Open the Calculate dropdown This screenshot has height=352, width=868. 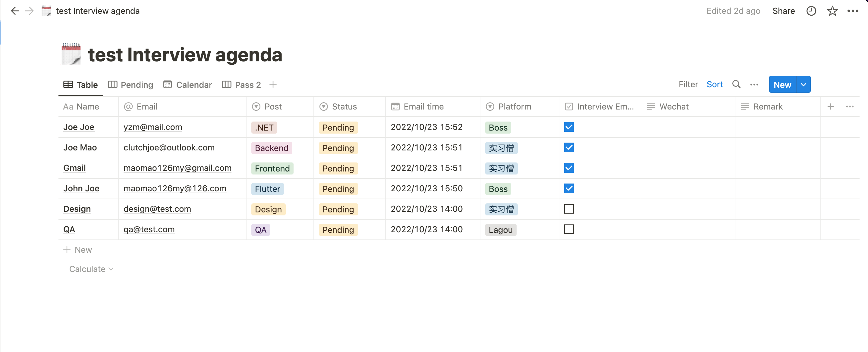point(91,269)
